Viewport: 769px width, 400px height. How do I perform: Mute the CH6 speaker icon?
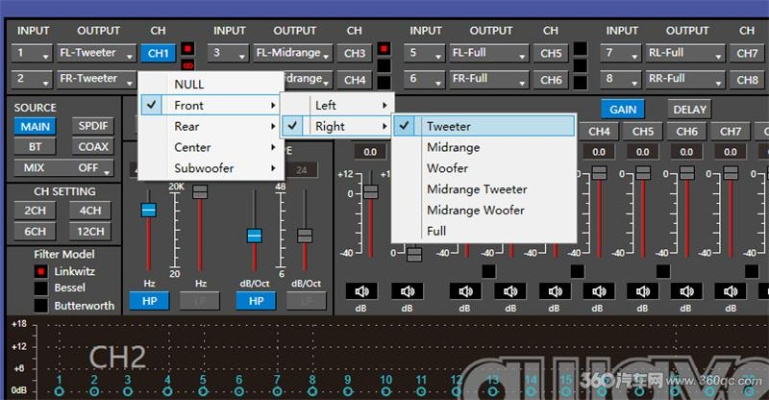687,291
